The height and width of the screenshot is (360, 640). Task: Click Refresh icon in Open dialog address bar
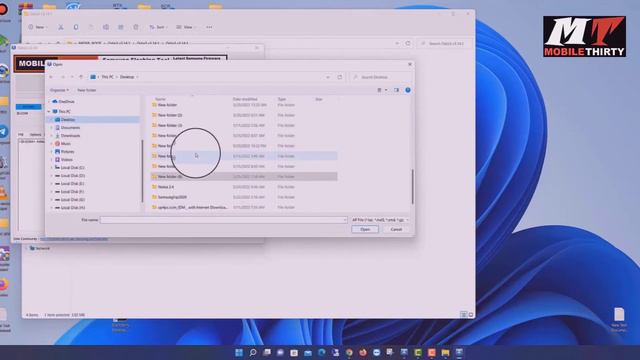point(340,77)
